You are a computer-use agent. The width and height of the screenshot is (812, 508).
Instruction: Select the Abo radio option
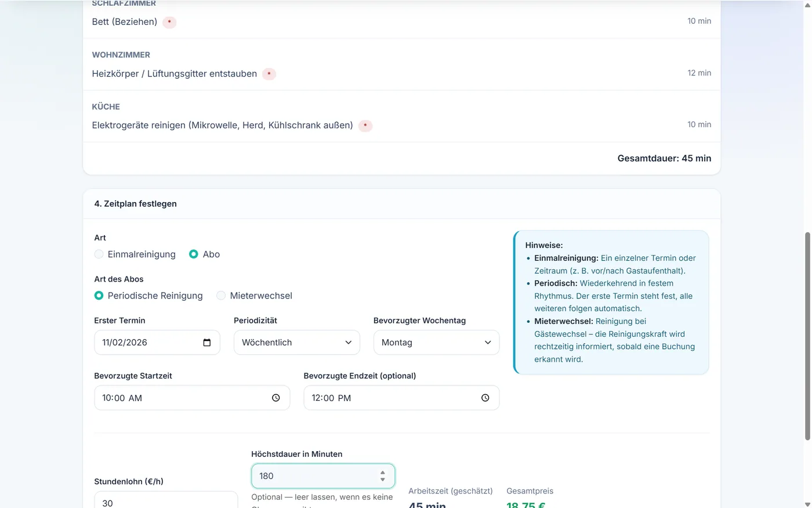point(194,254)
